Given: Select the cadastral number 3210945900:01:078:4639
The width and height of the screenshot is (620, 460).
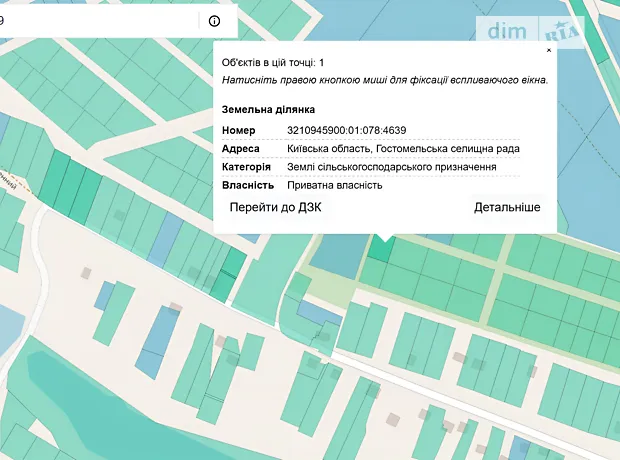Looking at the screenshot, I should pyautogui.click(x=347, y=131).
